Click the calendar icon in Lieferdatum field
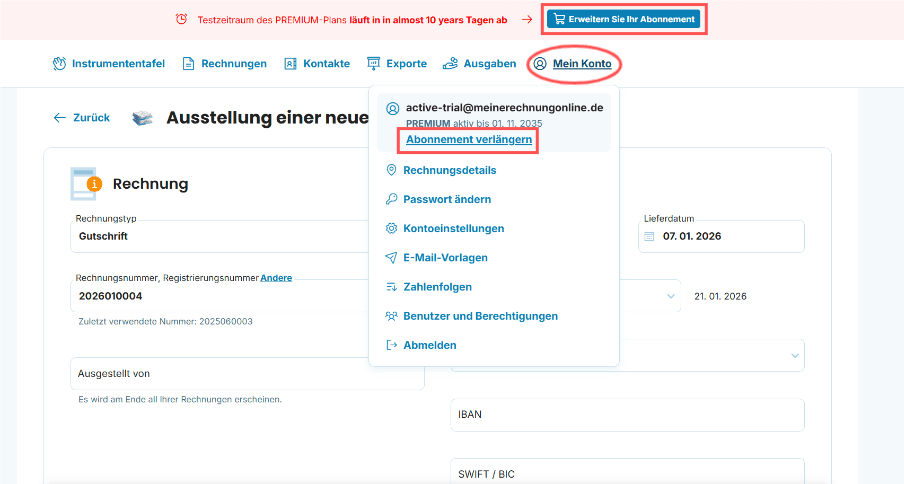 tap(649, 236)
